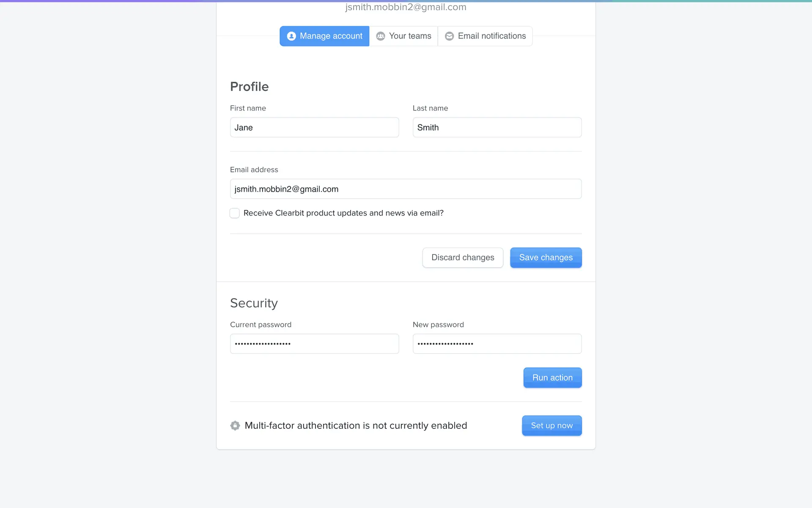The width and height of the screenshot is (812, 508).
Task: Click the 'Receive Clearbit product updates' label text
Action: [343, 213]
